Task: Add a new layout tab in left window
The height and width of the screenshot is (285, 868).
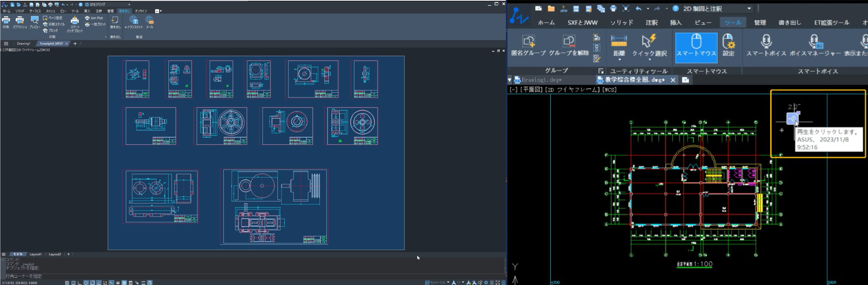Action: click(x=68, y=254)
